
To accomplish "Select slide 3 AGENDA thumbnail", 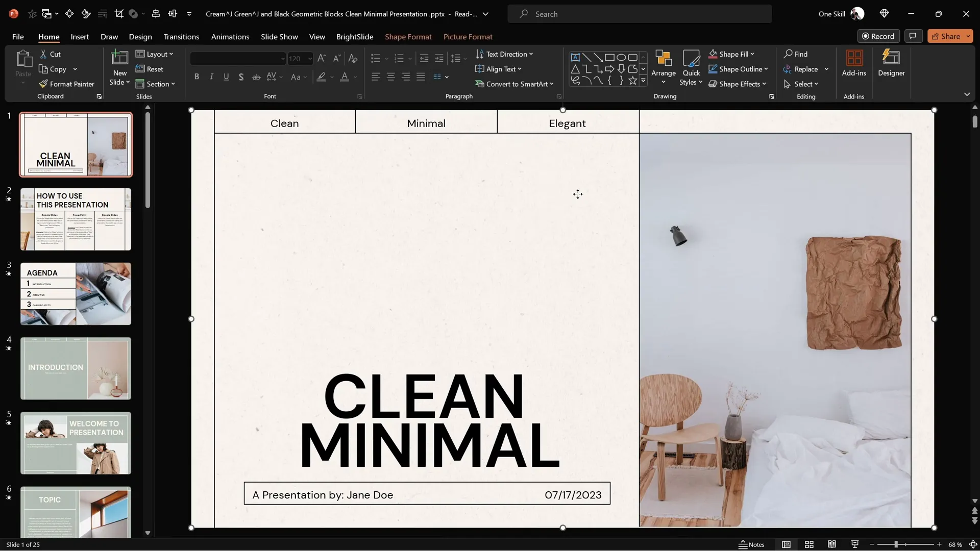I will click(76, 294).
